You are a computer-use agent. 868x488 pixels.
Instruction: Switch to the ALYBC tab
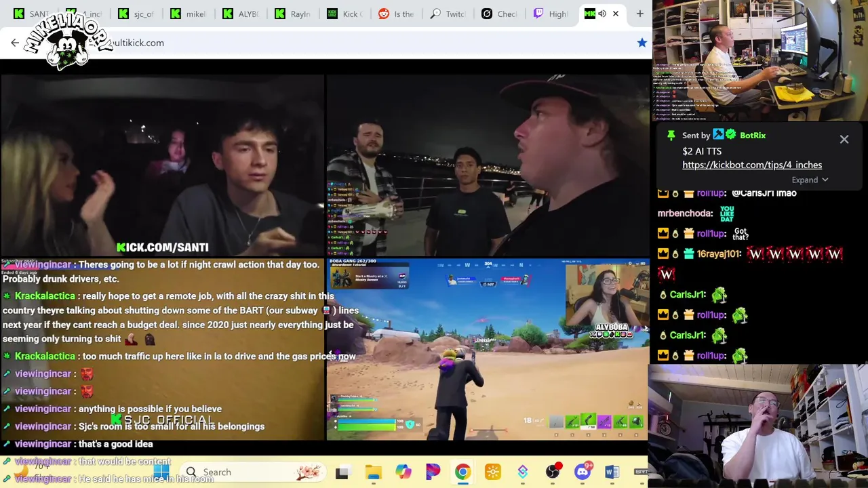241,14
